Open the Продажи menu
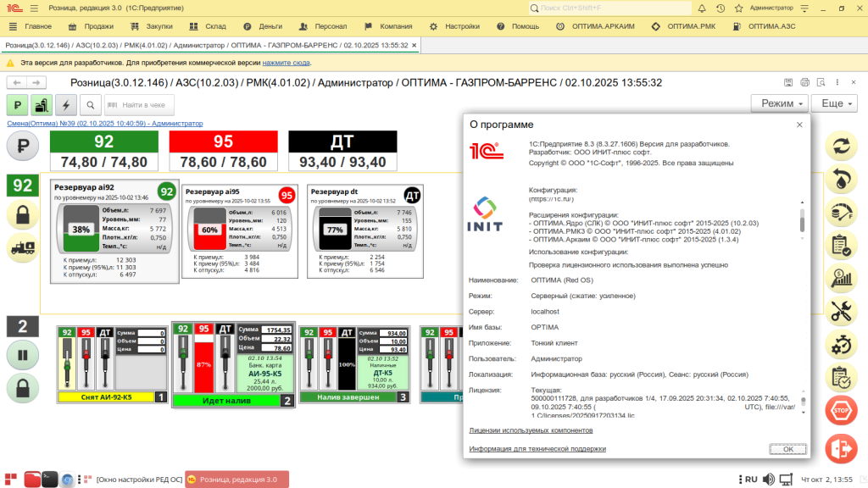This screenshot has height=488, width=868. pos(92,26)
